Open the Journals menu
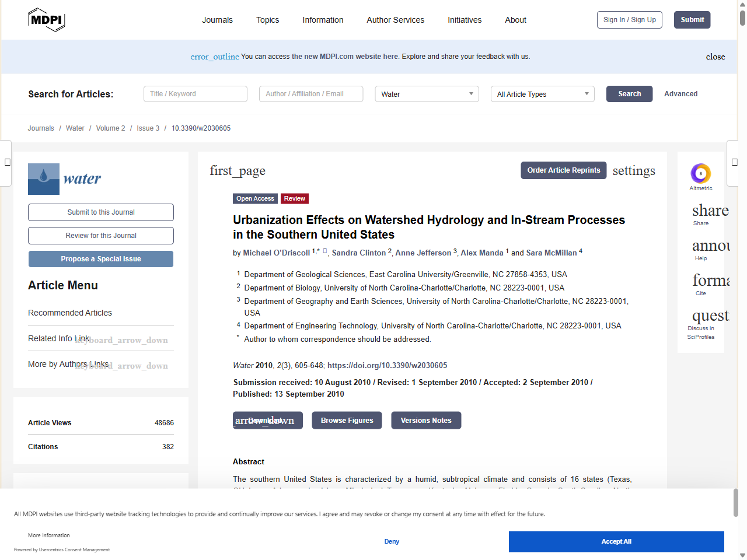 [x=217, y=20]
